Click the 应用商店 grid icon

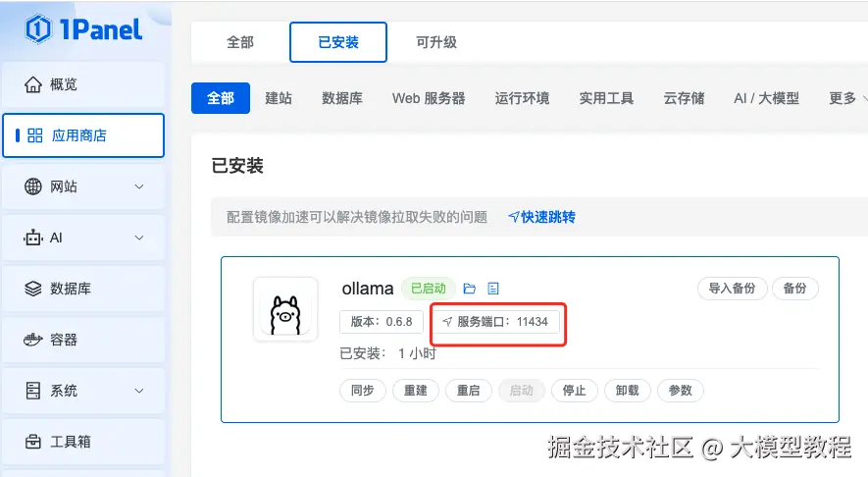pyautogui.click(x=35, y=135)
